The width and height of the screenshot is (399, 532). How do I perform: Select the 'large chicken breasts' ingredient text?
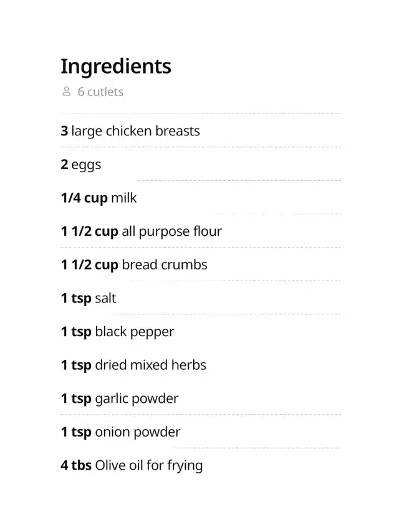[x=135, y=131]
